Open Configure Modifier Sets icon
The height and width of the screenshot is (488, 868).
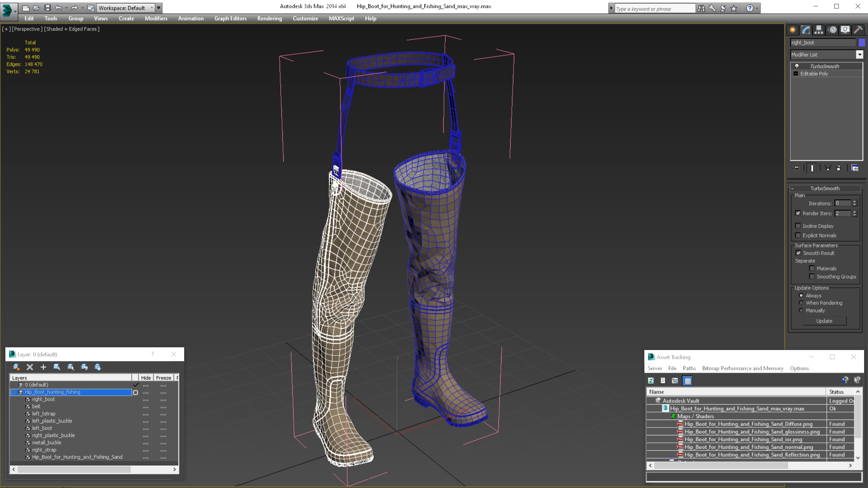click(855, 168)
